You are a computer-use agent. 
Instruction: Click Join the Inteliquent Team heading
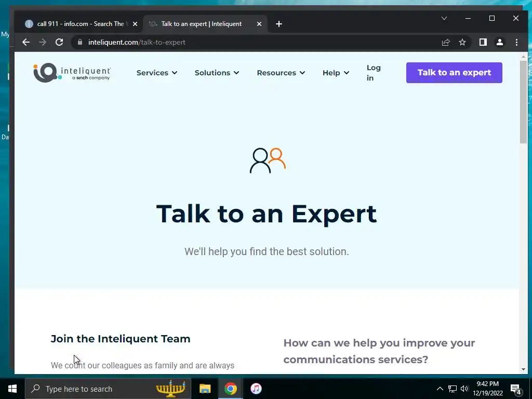click(x=121, y=339)
